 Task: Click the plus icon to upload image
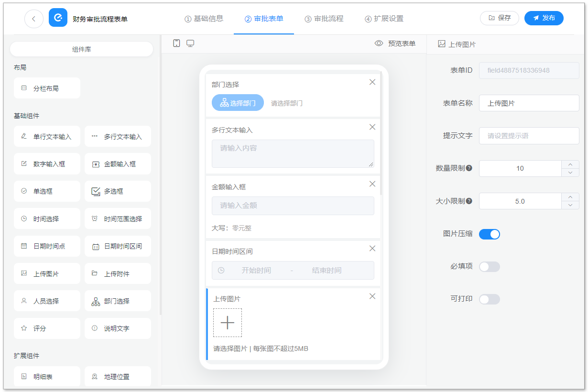[x=228, y=323]
